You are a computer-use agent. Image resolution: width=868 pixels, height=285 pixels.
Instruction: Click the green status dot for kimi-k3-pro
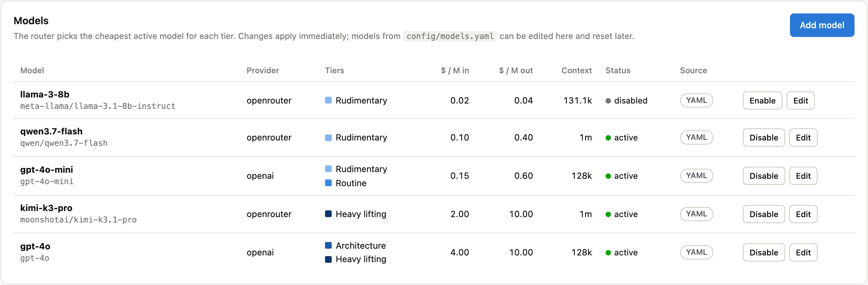(608, 215)
